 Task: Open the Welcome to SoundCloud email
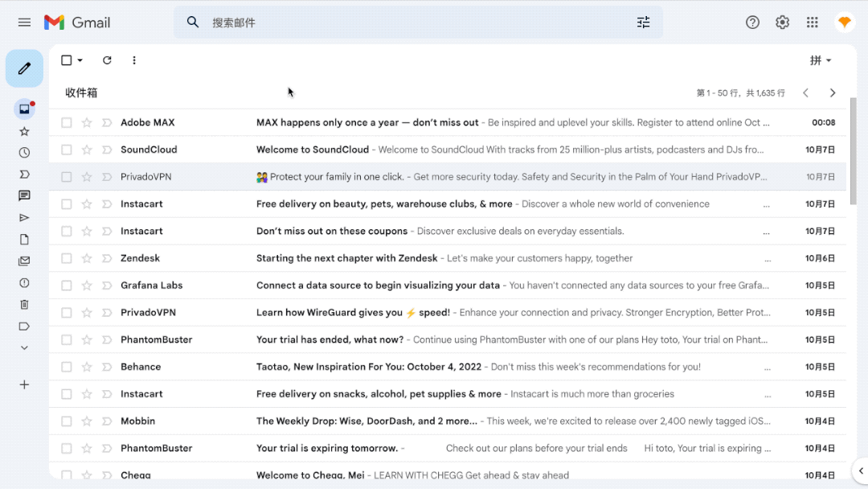coord(448,150)
